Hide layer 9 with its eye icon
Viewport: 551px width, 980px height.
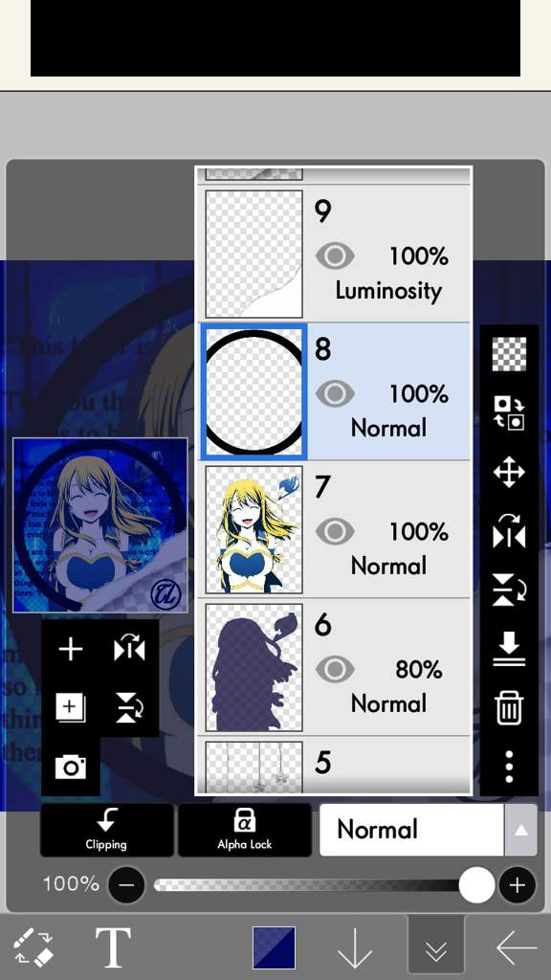point(335,256)
